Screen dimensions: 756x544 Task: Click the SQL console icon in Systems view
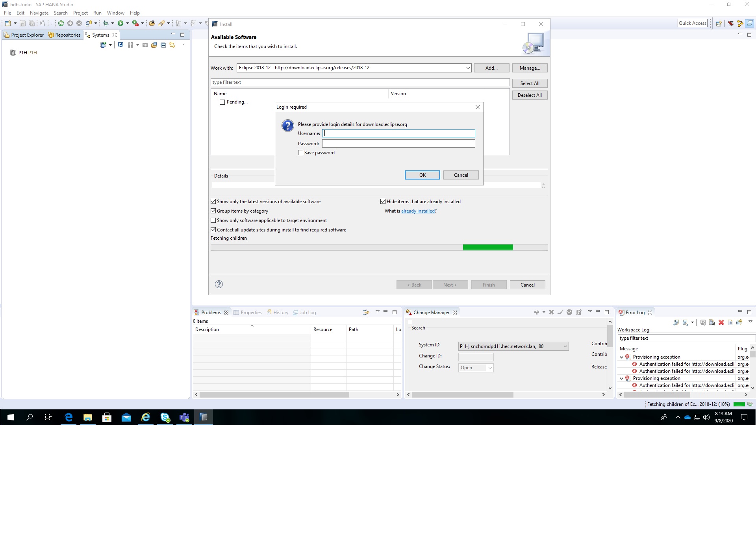point(145,45)
